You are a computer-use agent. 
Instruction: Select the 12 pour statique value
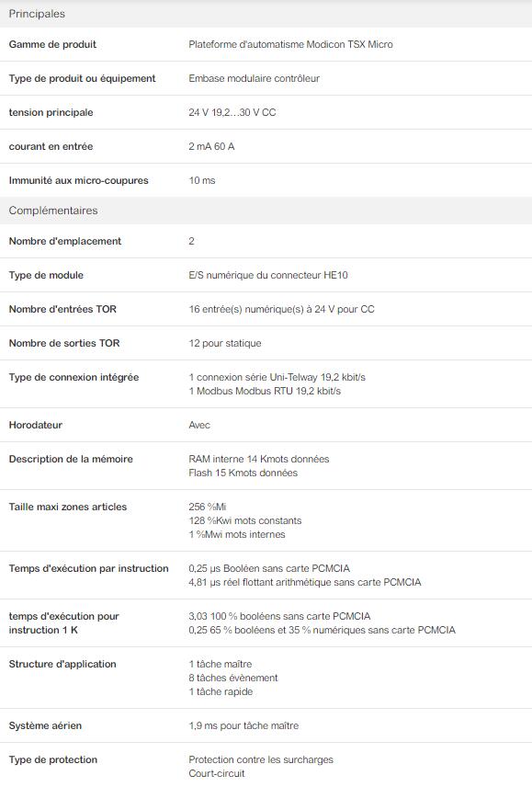[225, 343]
